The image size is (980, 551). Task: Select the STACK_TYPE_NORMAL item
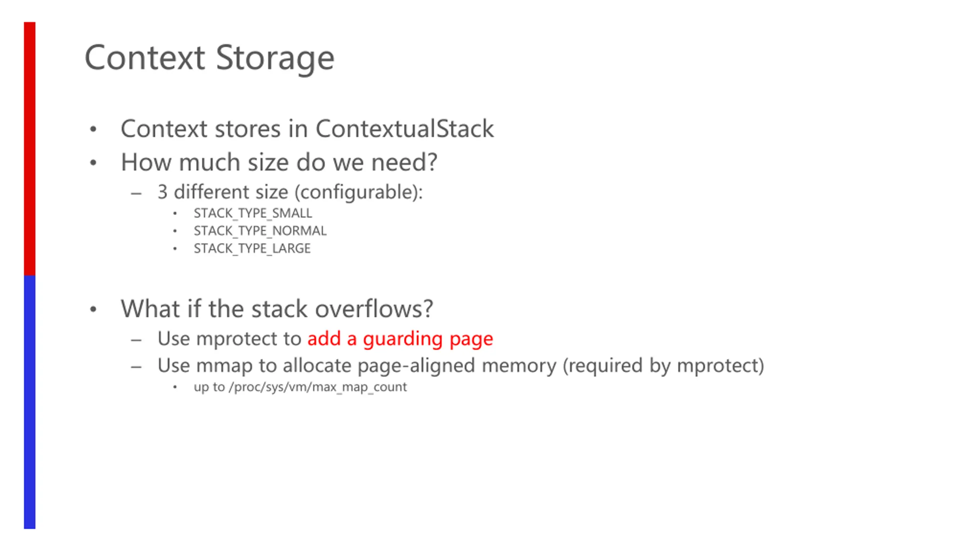(x=260, y=231)
